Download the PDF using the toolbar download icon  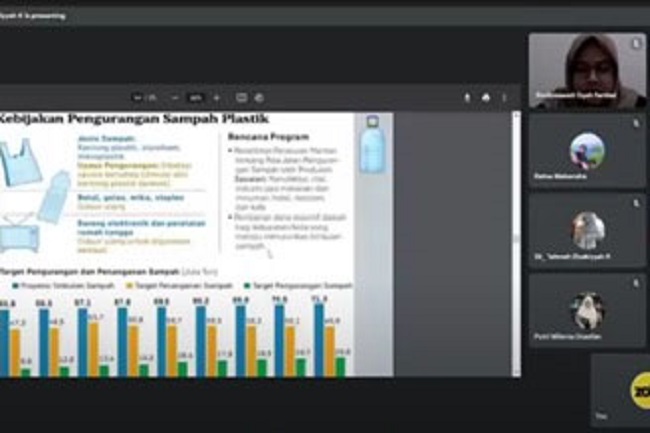467,98
